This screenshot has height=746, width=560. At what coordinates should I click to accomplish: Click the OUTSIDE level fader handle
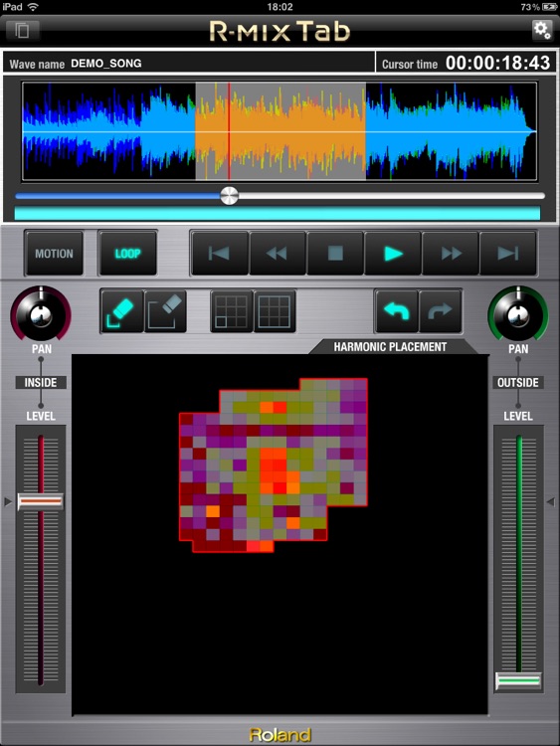(x=518, y=680)
